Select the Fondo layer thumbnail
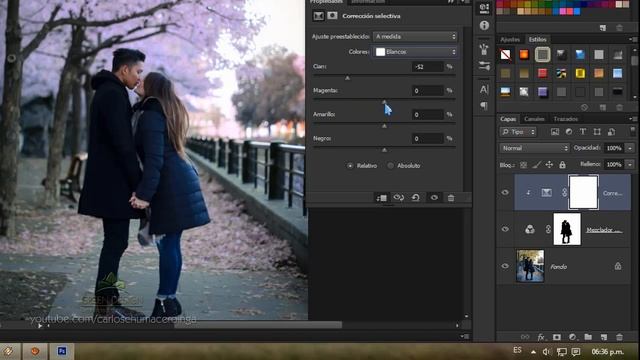 pyautogui.click(x=530, y=266)
